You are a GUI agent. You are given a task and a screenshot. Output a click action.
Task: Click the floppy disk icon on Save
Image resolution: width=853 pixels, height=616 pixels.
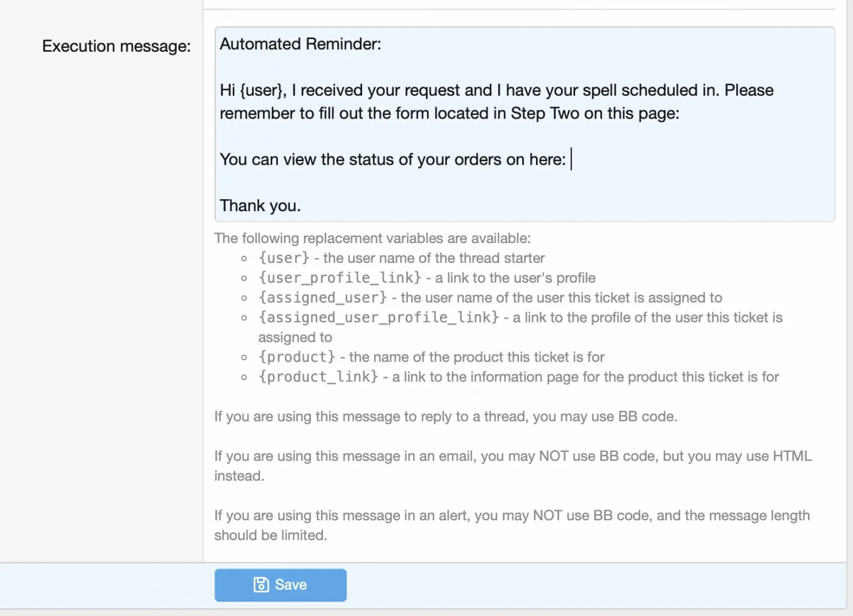click(x=261, y=585)
